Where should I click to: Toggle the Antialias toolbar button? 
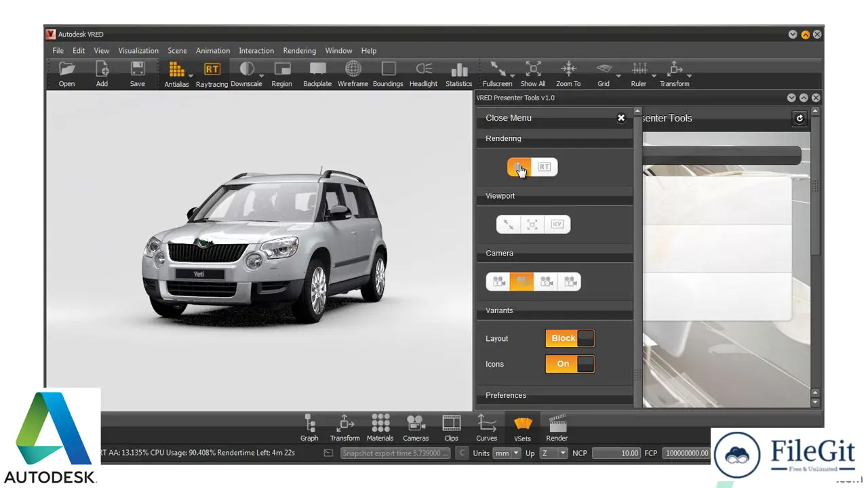coord(176,74)
